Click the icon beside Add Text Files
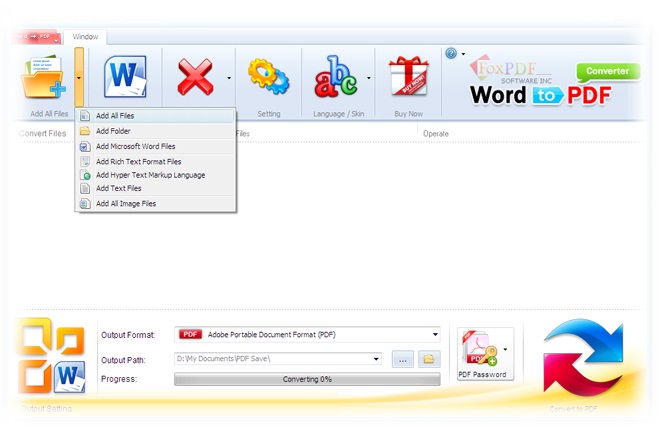The width and height of the screenshot is (660, 431). (x=85, y=188)
